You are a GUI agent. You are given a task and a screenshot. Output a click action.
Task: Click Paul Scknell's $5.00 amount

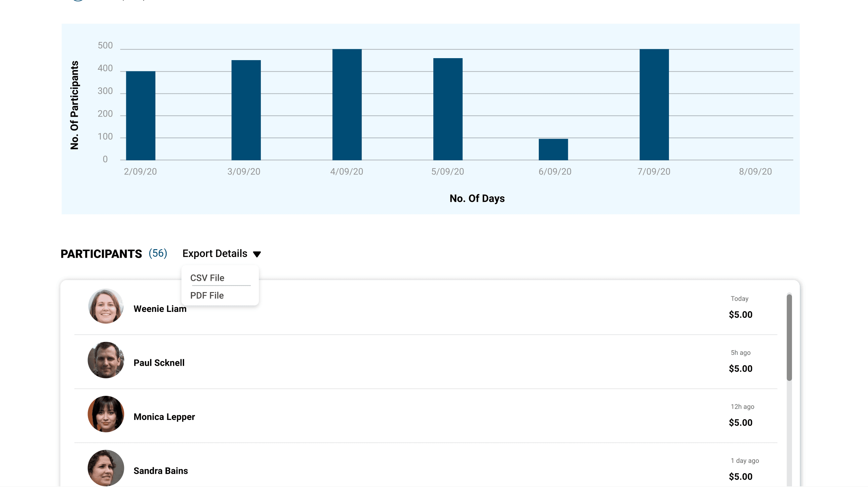(741, 369)
